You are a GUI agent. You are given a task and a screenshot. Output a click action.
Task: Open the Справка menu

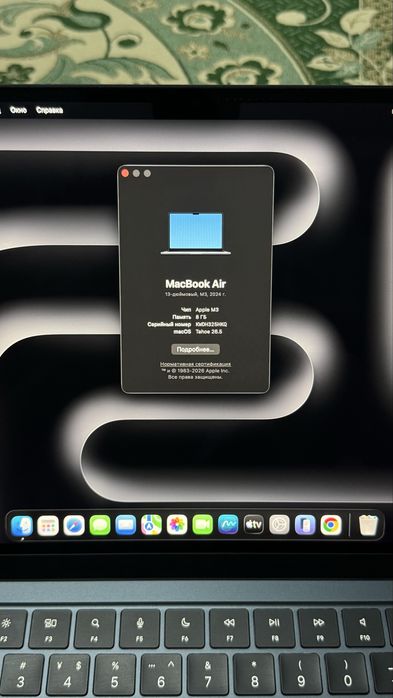49,110
